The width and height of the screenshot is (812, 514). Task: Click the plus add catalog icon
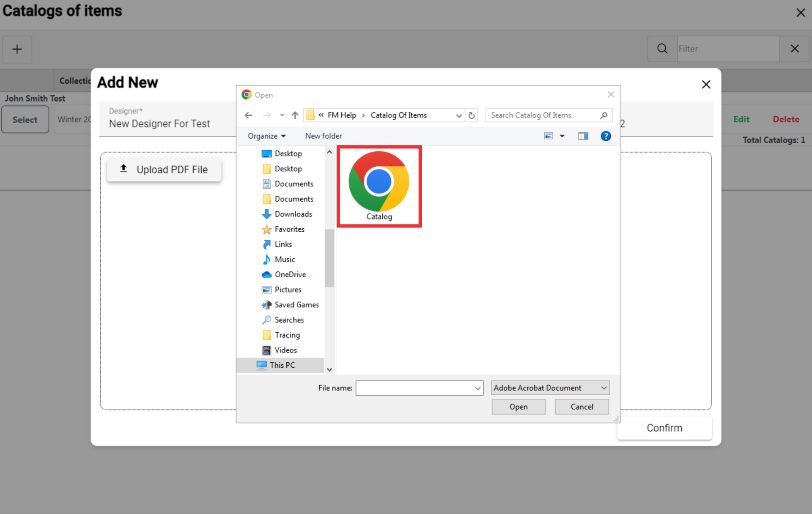click(17, 49)
